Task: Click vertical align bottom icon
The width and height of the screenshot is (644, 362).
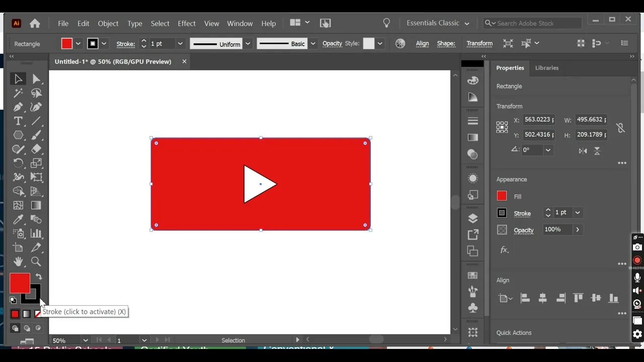Action: tap(613, 298)
